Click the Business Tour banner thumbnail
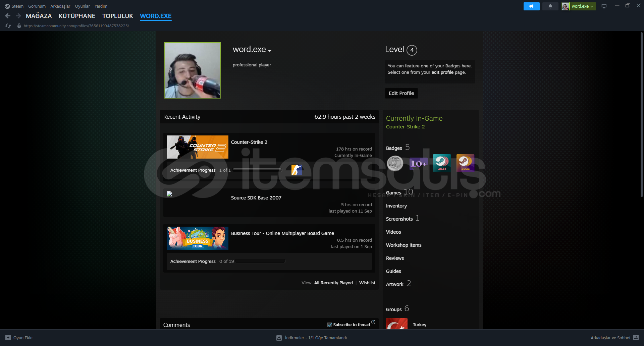The width and height of the screenshot is (644, 346). 198,238
